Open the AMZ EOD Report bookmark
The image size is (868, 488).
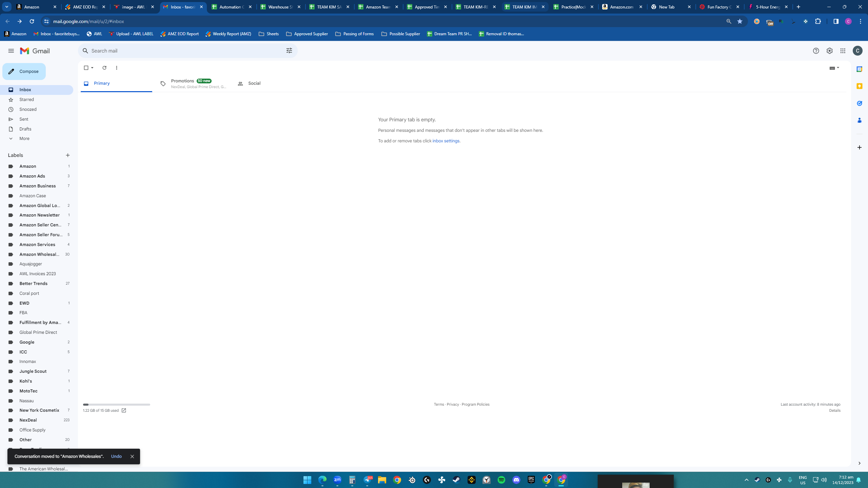[179, 34]
